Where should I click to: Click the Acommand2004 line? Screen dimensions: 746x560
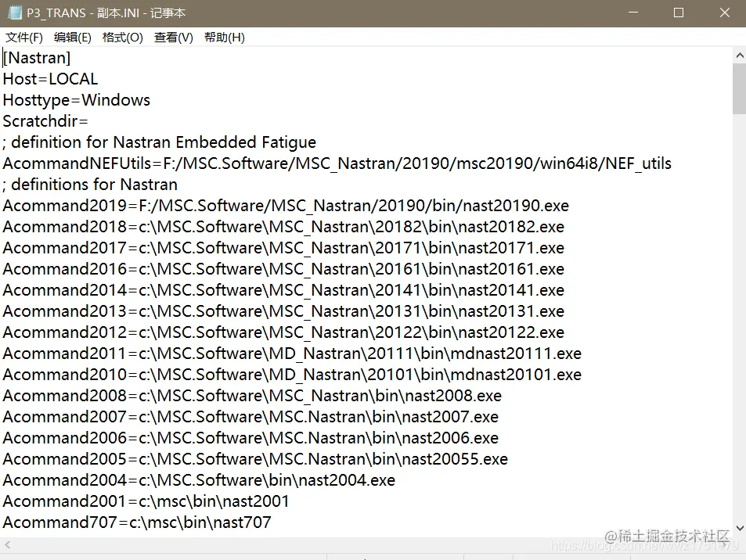click(199, 480)
